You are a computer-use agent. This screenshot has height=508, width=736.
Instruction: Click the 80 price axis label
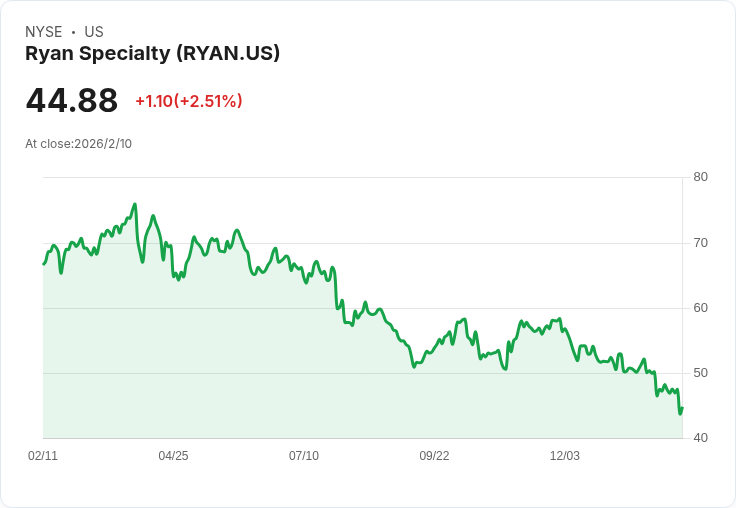pos(700,177)
